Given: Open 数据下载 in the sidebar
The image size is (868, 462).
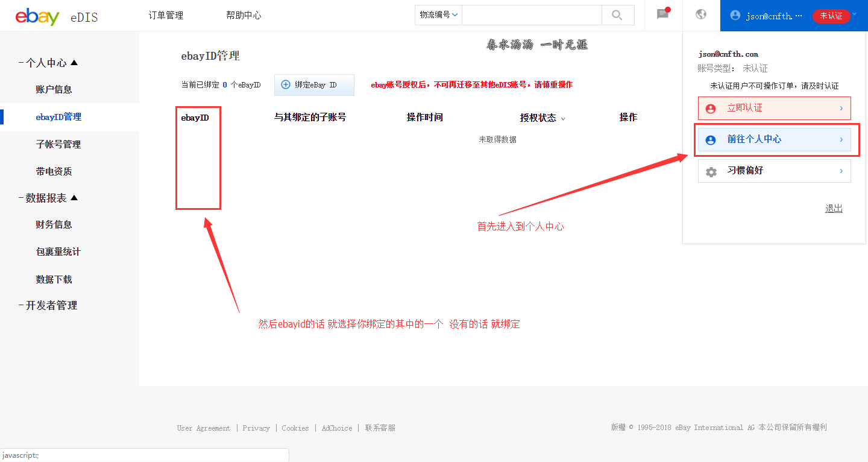Looking at the screenshot, I should pos(54,279).
